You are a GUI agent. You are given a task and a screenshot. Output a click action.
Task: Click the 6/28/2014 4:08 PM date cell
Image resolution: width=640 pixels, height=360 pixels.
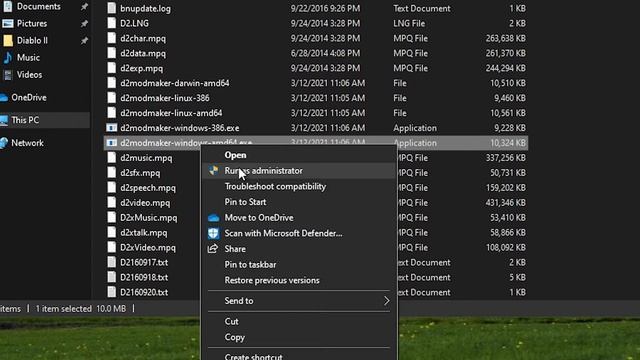pos(325,53)
